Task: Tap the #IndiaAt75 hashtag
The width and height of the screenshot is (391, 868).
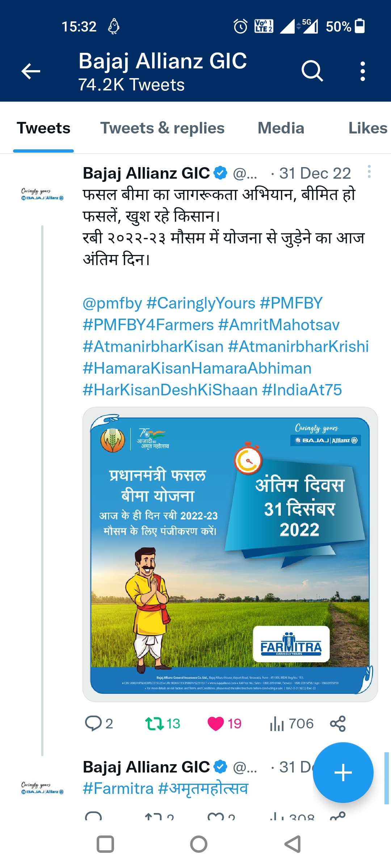Action: coord(302,390)
